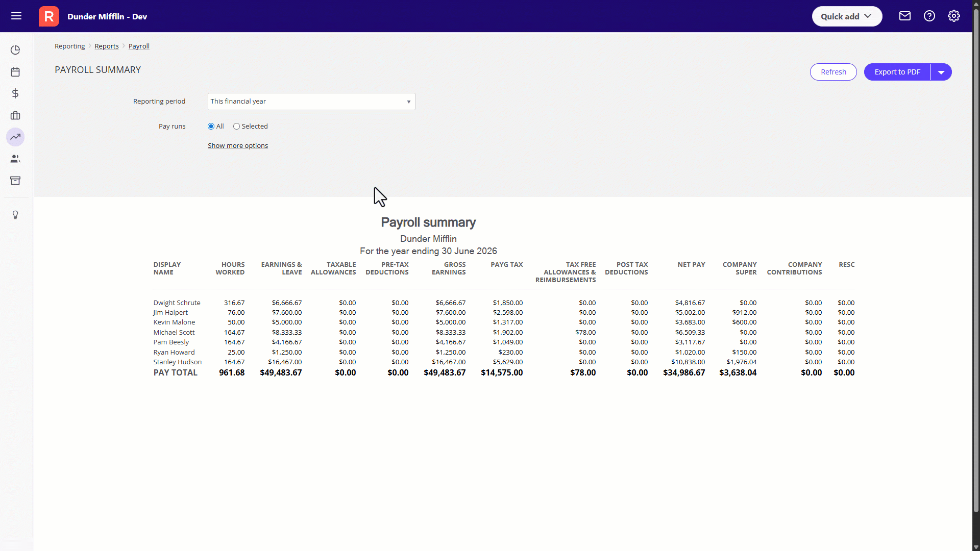Open the hamburger navigation menu
Viewport: 980px width, 551px height.
[x=16, y=16]
